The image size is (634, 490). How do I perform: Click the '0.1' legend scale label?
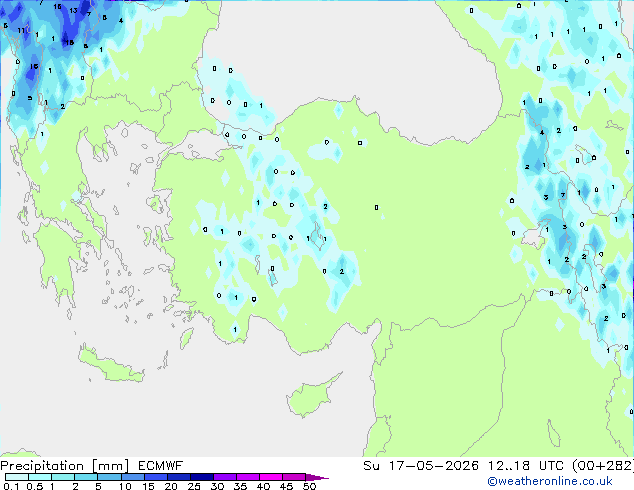click(x=11, y=486)
